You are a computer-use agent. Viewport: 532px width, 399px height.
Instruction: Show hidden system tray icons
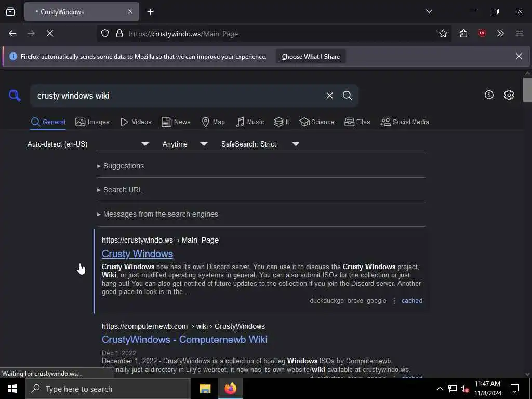pyautogui.click(x=440, y=389)
